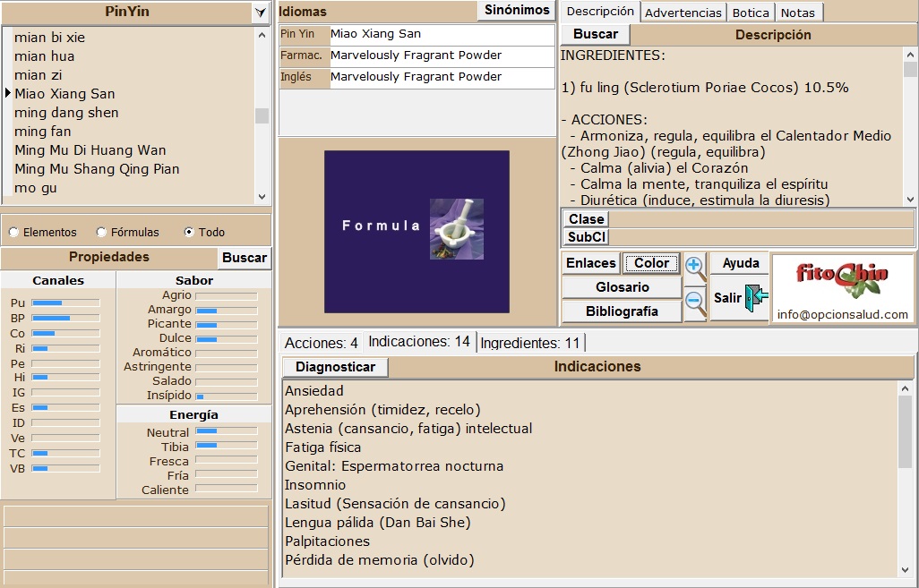Open the Advertencias tab
The image size is (919, 588).
(x=683, y=13)
